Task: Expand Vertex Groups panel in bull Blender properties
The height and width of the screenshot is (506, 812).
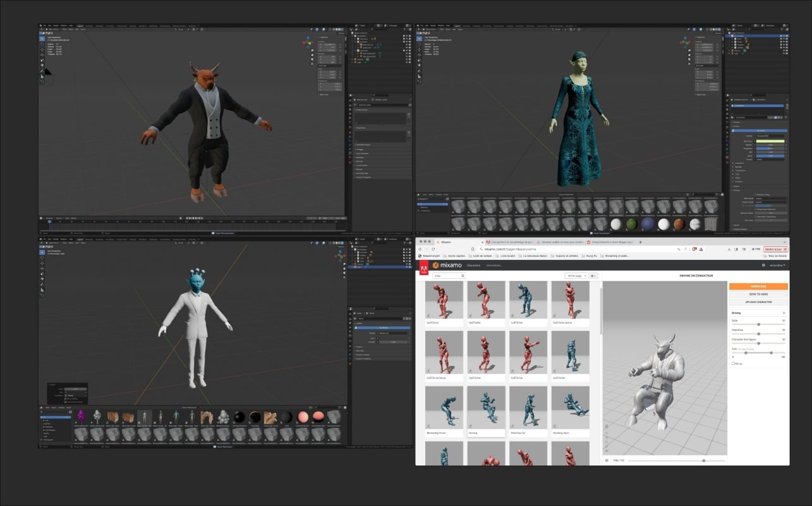Action: (382, 110)
